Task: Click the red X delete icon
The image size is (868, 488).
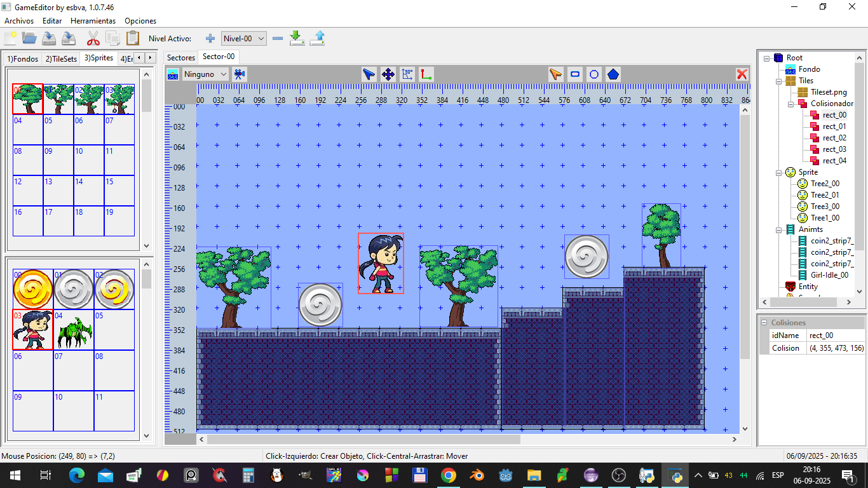Action: click(742, 74)
